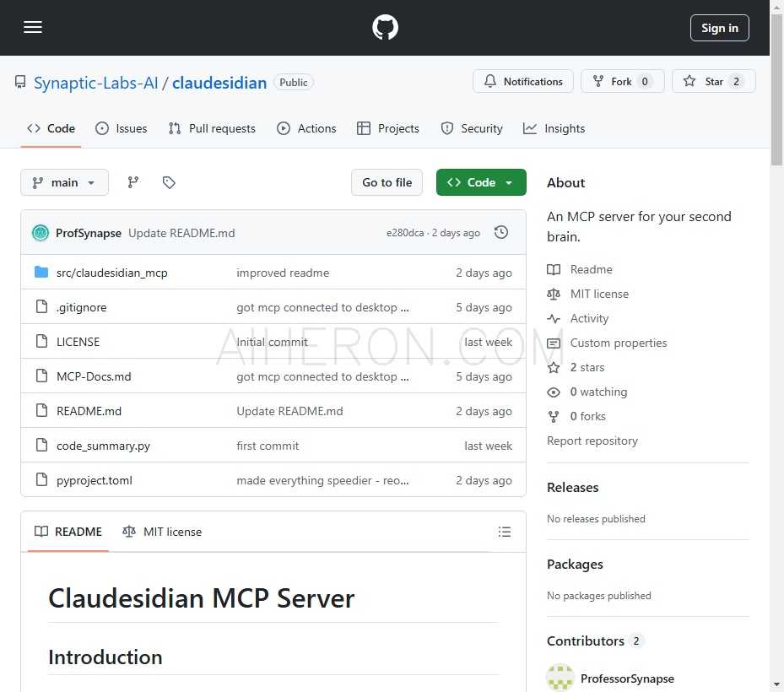Click the folder icon for src/claudesidian_mcp
The height and width of the screenshot is (692, 784).
(x=41, y=272)
